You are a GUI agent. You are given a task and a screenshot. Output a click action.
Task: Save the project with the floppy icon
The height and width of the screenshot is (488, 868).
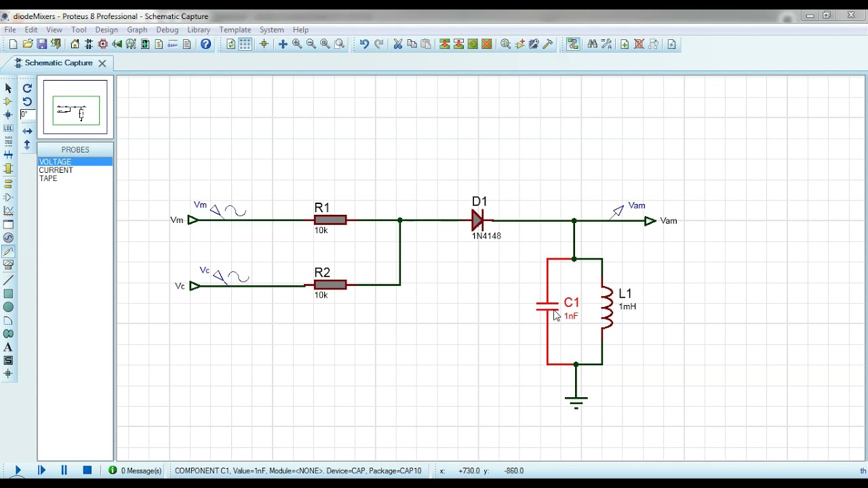click(x=42, y=44)
